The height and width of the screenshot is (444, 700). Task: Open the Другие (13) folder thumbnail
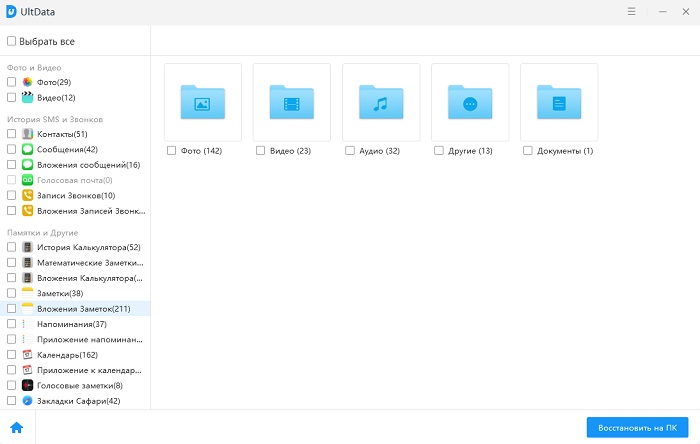[x=470, y=102]
